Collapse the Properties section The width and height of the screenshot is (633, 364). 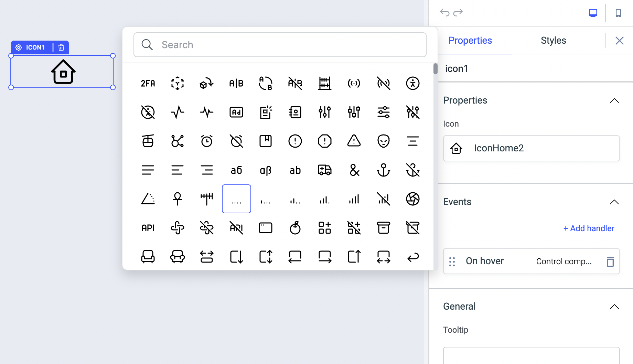[614, 100]
